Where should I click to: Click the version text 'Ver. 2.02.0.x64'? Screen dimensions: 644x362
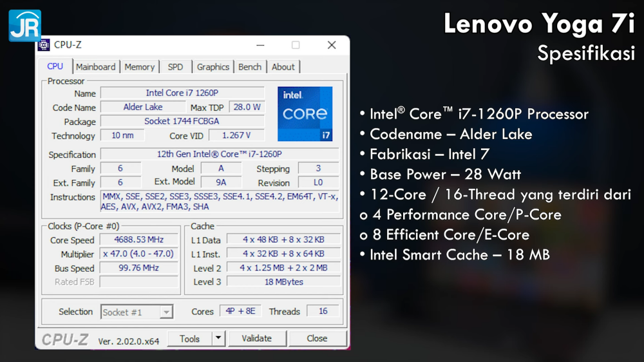pos(129,341)
